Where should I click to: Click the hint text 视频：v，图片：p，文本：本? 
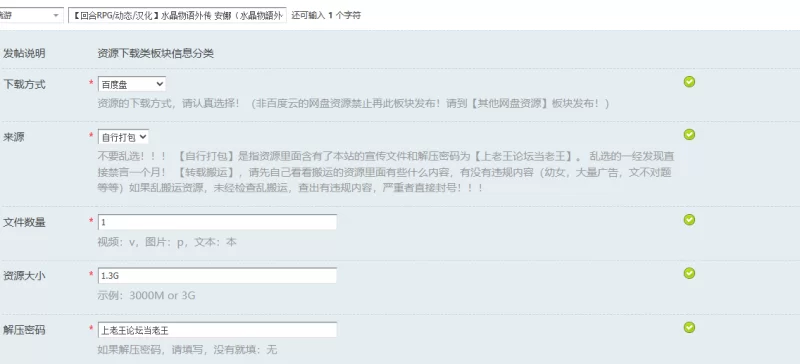pyautogui.click(x=167, y=242)
